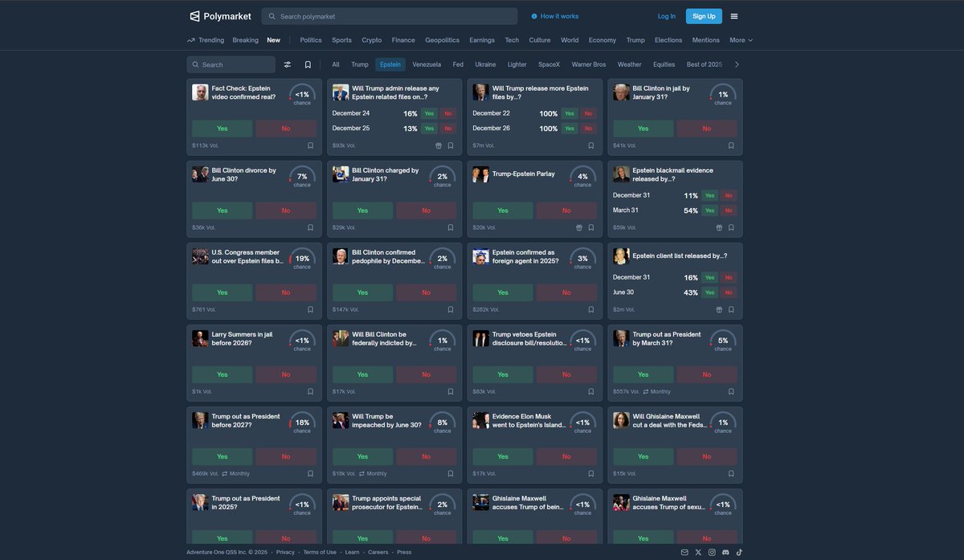
Task: Bookmark Epstein confirmed as foreign agent market
Action: coord(591,309)
